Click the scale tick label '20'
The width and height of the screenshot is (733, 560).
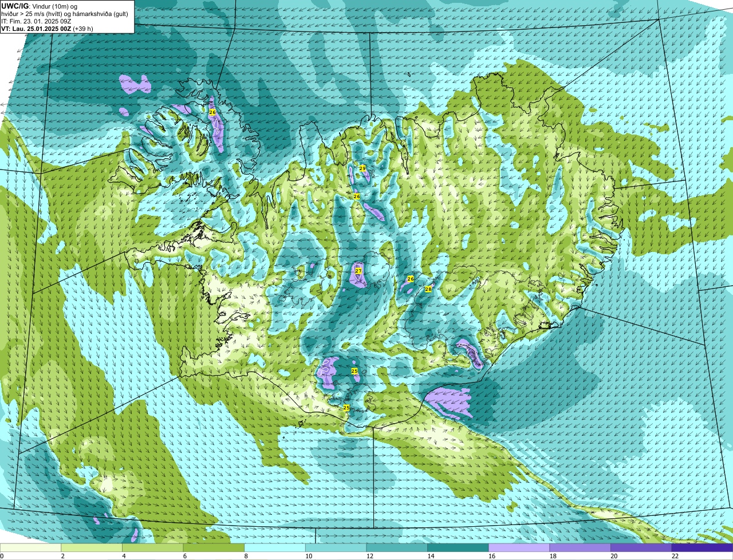click(x=614, y=556)
